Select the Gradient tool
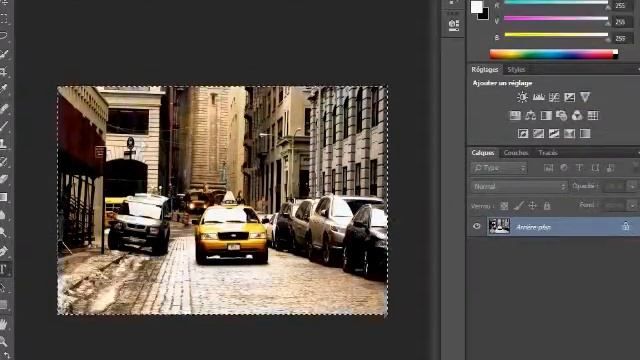The height and width of the screenshot is (360, 640). (4, 197)
